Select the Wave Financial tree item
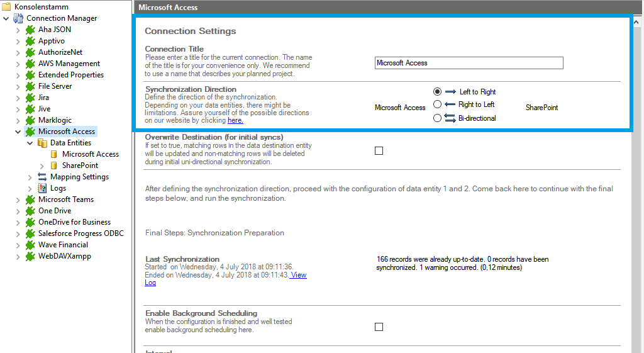The height and width of the screenshot is (353, 644). 64,245
